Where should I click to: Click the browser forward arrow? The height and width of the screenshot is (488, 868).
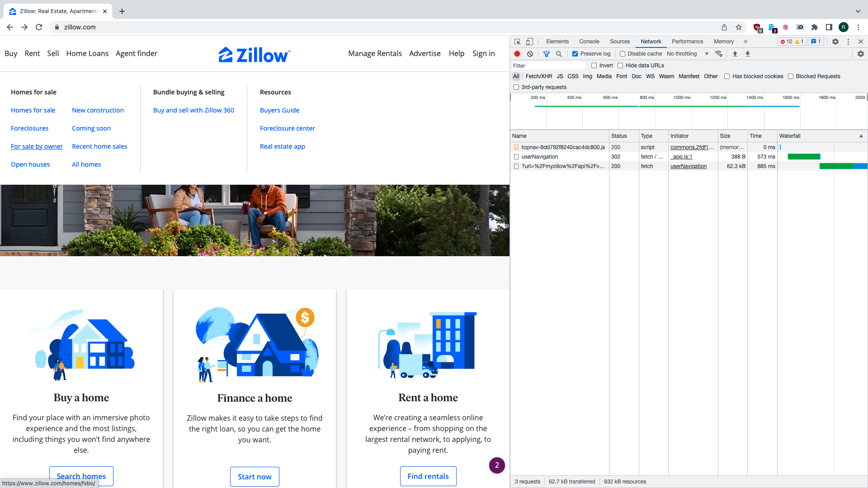(x=24, y=27)
